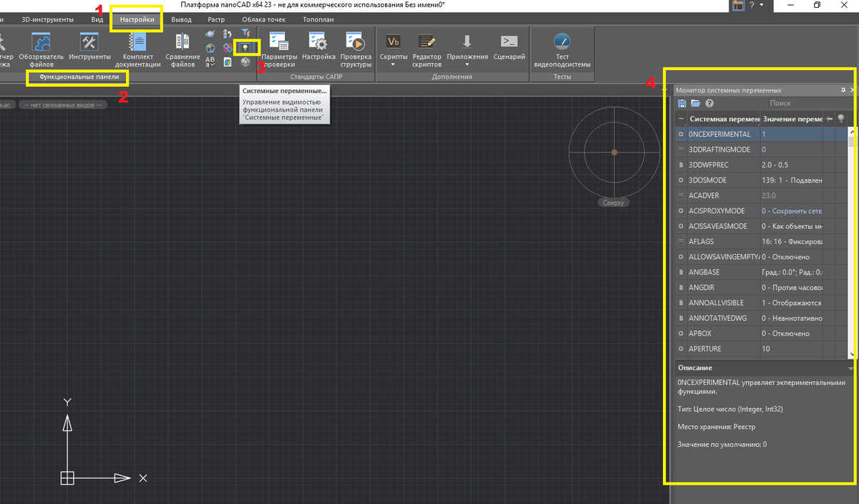Collapse the Описание section
Screen dimensions: 859x504
pos(850,368)
